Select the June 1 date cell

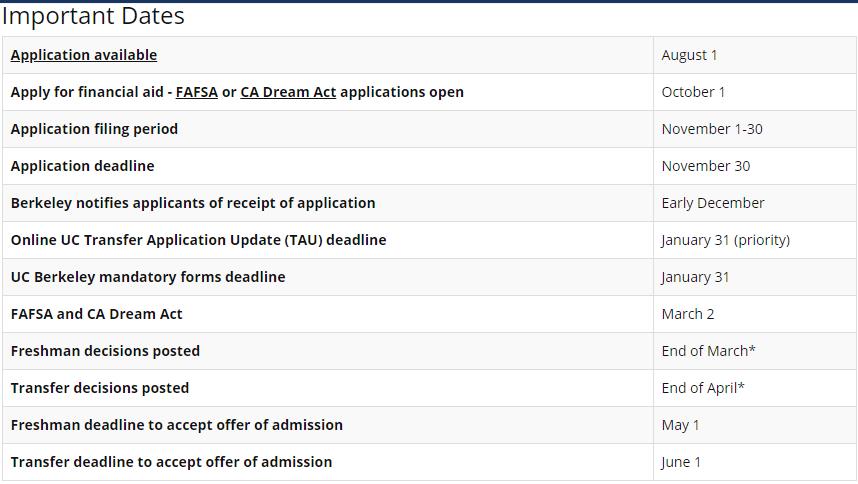[681, 462]
